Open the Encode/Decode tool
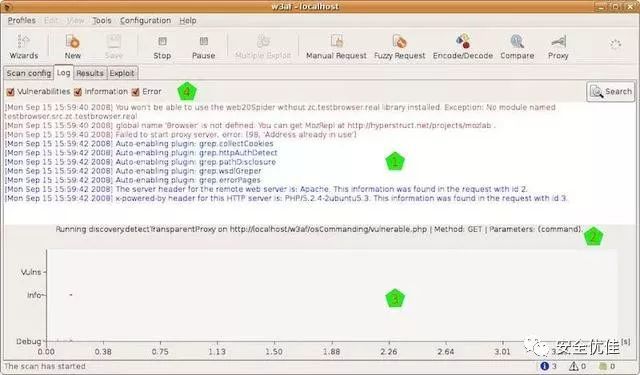640x375 pixels. pyautogui.click(x=462, y=47)
